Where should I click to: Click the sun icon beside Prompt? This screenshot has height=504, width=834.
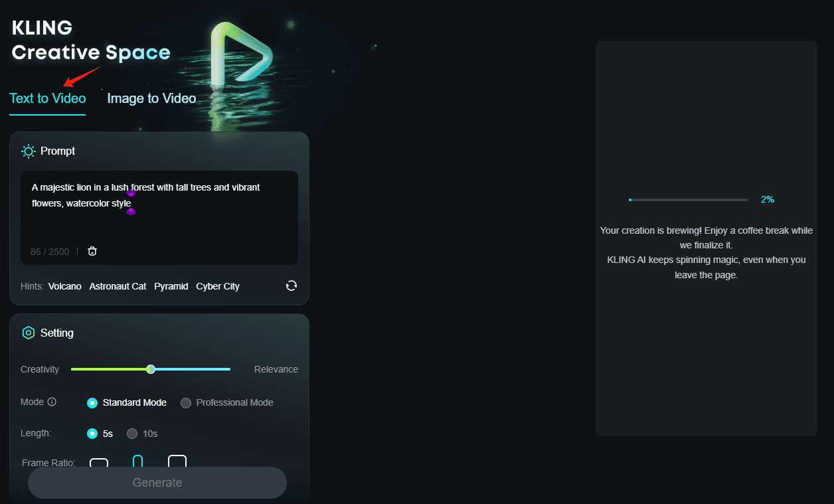pos(28,151)
